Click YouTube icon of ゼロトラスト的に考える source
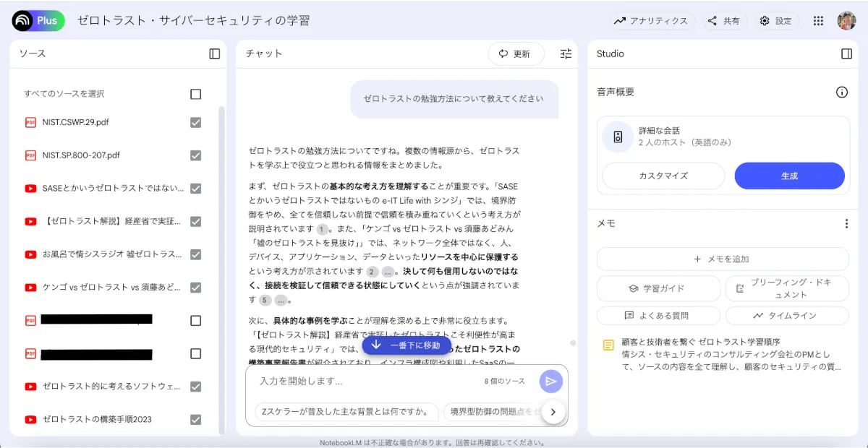The height and width of the screenshot is (448, 868). click(x=30, y=387)
